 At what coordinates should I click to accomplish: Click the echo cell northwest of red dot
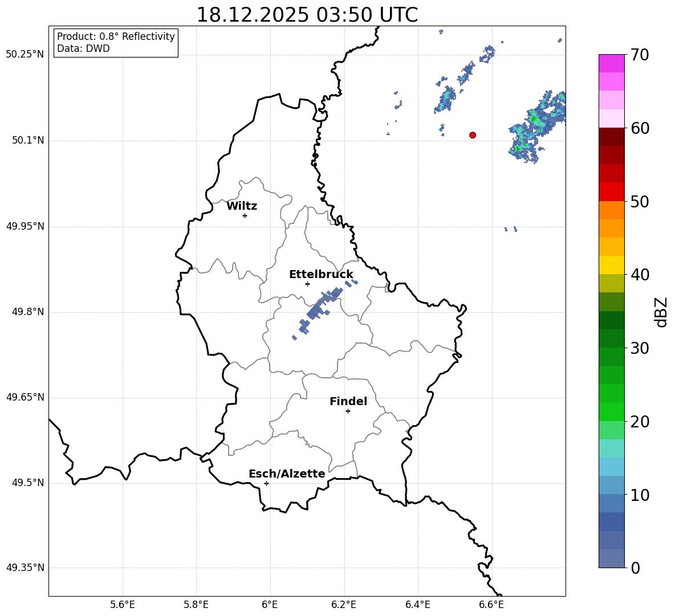pos(446,99)
